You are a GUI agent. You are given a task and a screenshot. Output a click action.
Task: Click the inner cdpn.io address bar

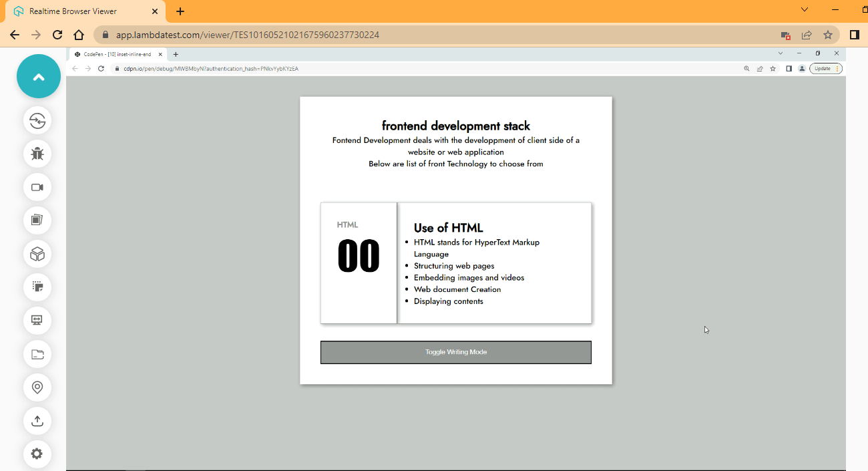point(427,68)
